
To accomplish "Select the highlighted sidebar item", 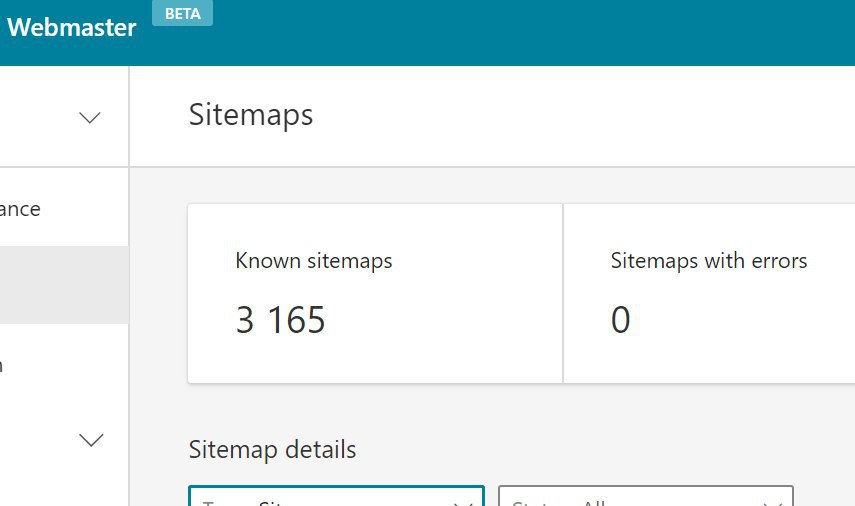I will tap(64, 285).
